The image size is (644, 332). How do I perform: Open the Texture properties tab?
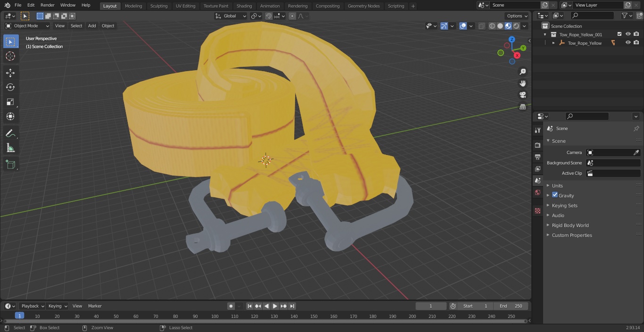coord(537,211)
